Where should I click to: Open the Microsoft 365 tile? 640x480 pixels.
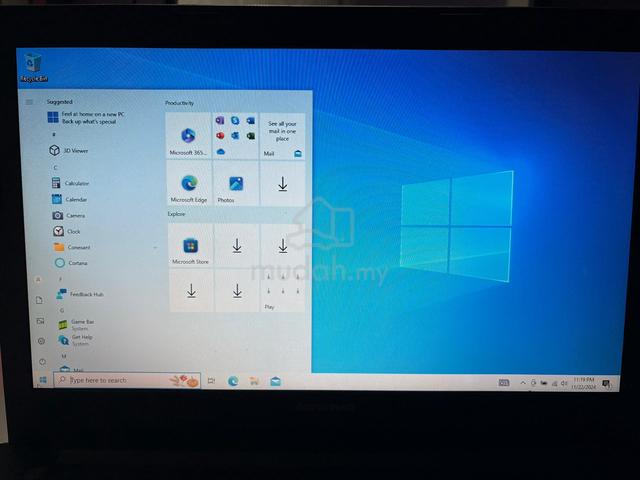coord(188,136)
